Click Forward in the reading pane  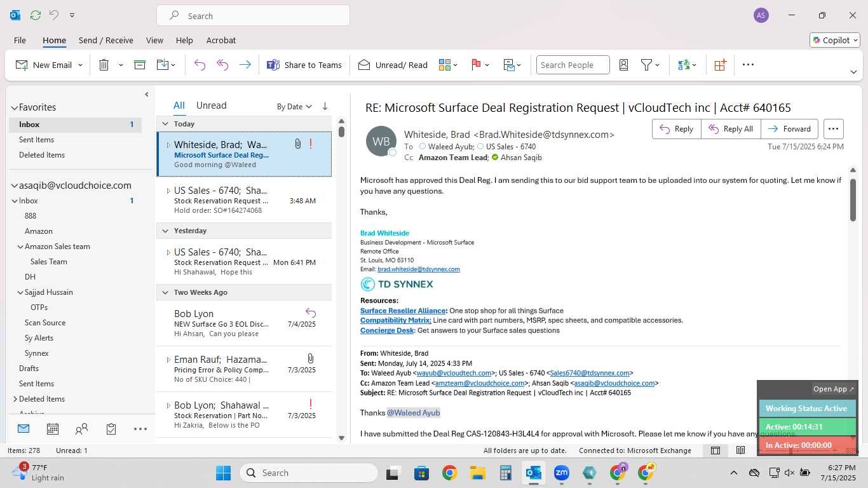pyautogui.click(x=789, y=129)
